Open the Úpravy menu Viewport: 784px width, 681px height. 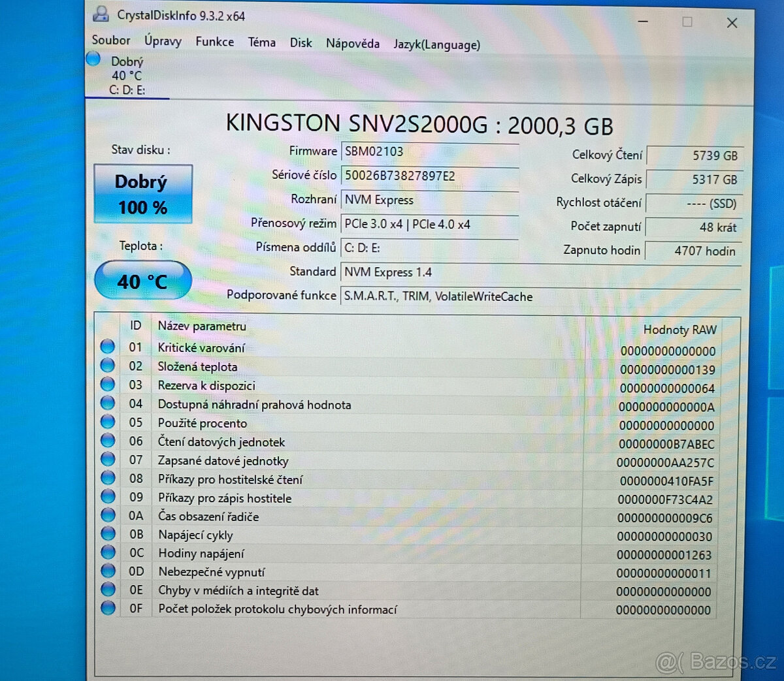[163, 41]
